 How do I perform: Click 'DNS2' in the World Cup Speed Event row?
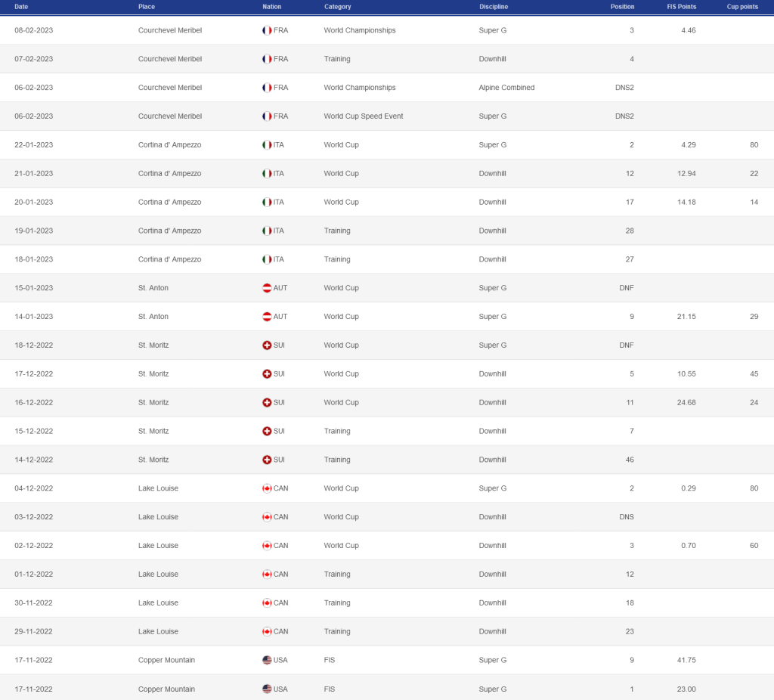click(x=624, y=116)
